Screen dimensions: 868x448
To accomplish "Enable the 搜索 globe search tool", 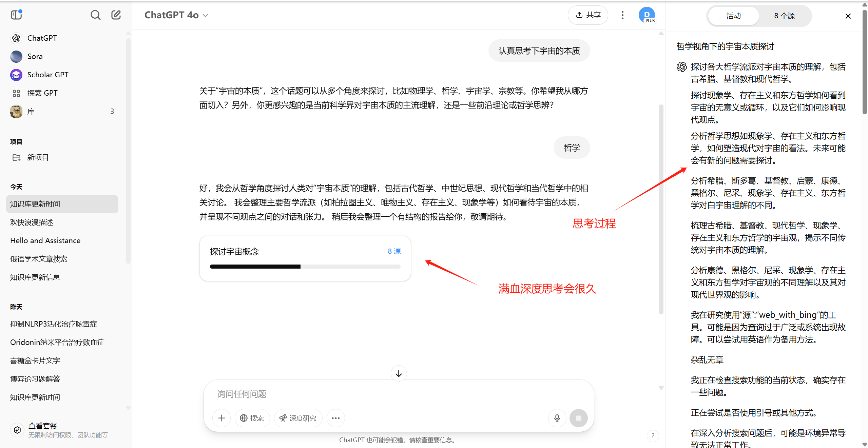I will point(252,418).
